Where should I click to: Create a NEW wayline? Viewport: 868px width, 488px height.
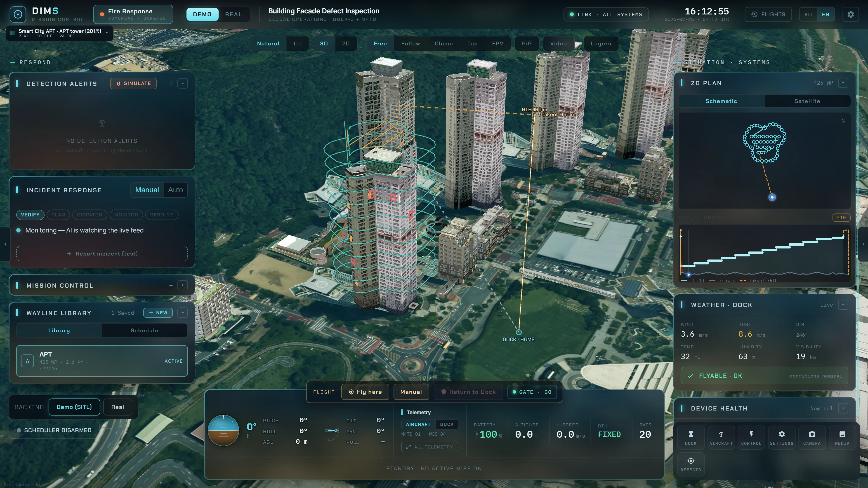point(158,312)
